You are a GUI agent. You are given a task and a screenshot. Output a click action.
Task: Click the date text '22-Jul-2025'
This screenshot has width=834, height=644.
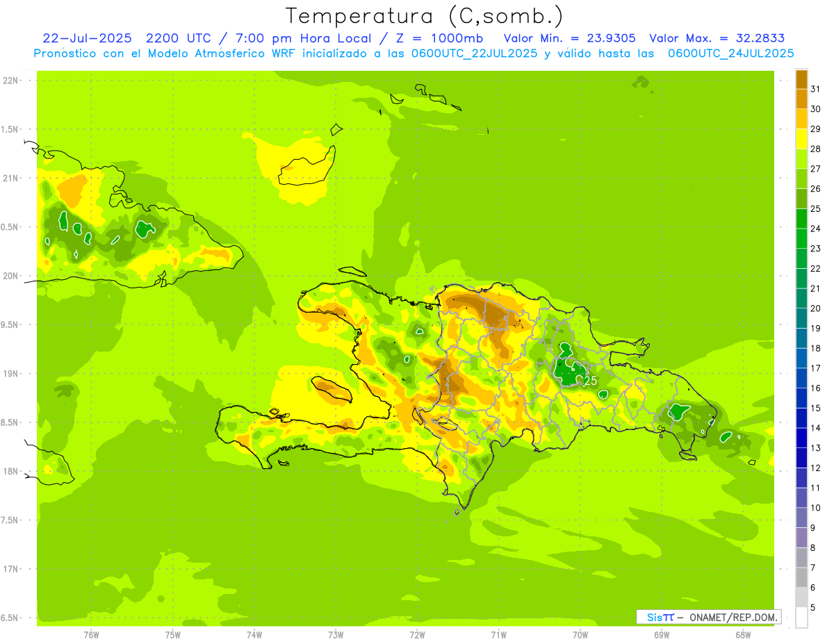coord(87,38)
